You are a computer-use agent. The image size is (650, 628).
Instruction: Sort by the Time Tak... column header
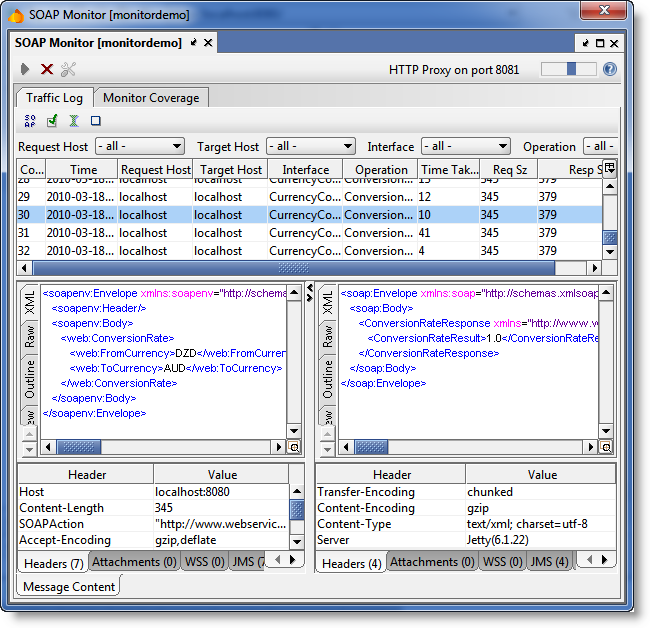449,169
